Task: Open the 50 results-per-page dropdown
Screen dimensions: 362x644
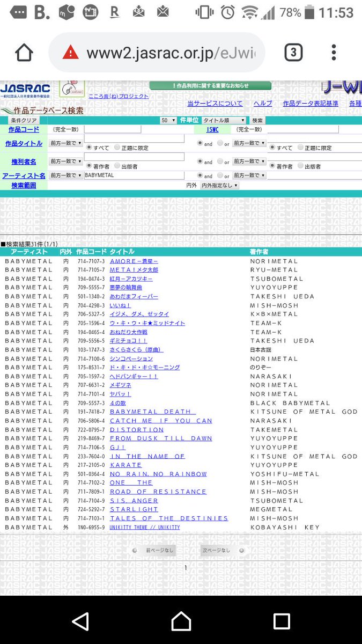Action: tap(168, 121)
